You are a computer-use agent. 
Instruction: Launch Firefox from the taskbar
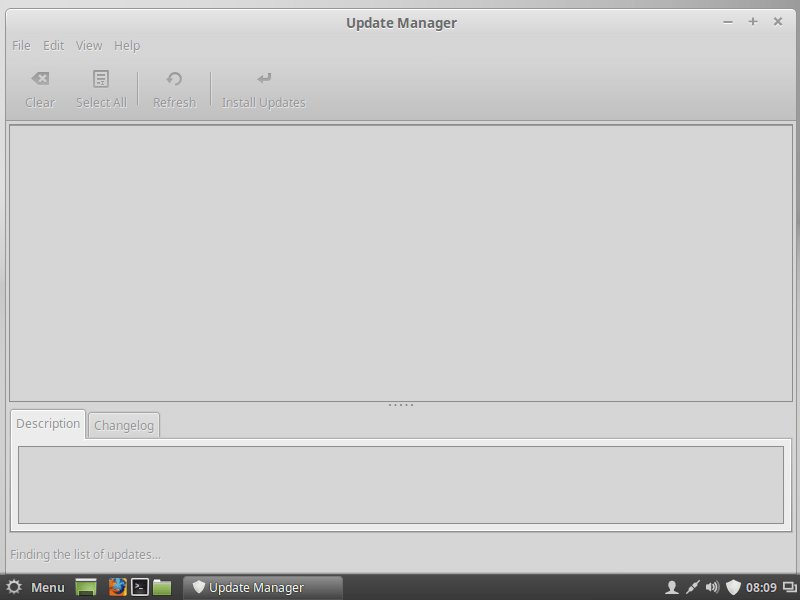click(117, 587)
